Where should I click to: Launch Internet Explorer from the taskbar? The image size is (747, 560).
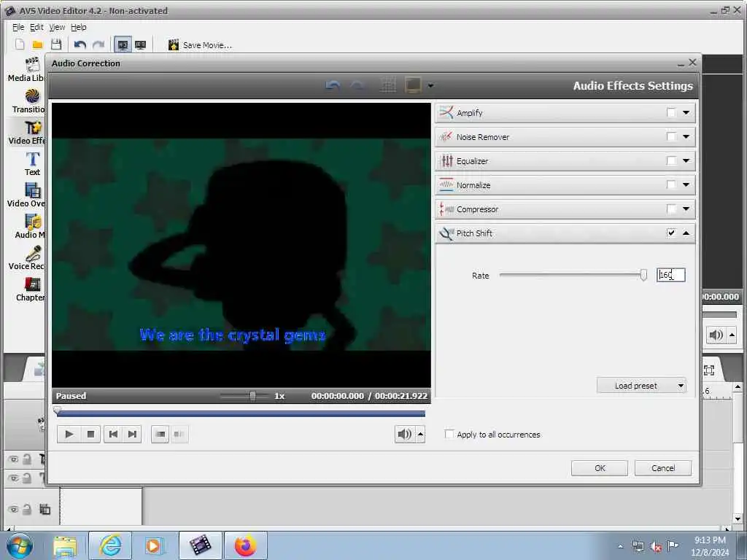coord(110,545)
